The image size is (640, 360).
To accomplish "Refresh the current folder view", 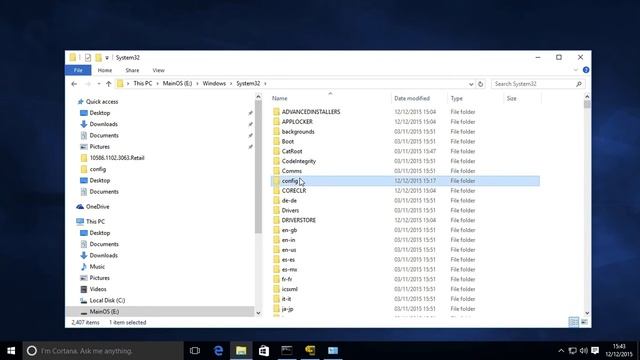I will coord(481,84).
